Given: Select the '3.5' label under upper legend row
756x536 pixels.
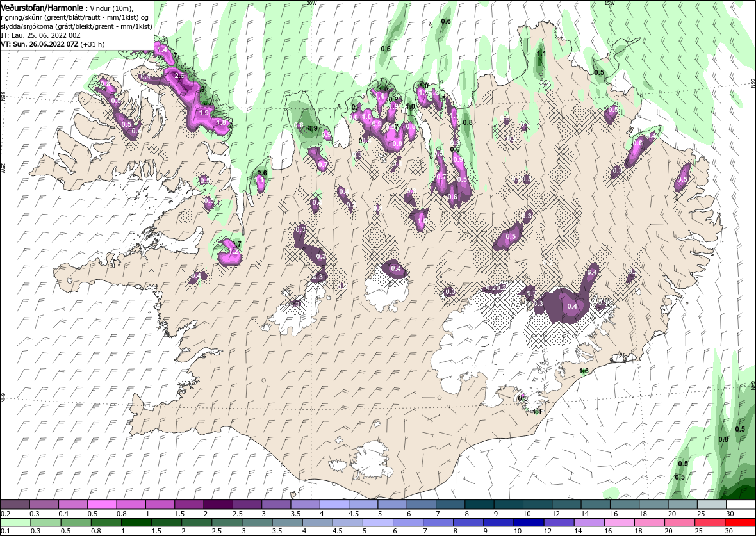Looking at the screenshot, I should (296, 514).
